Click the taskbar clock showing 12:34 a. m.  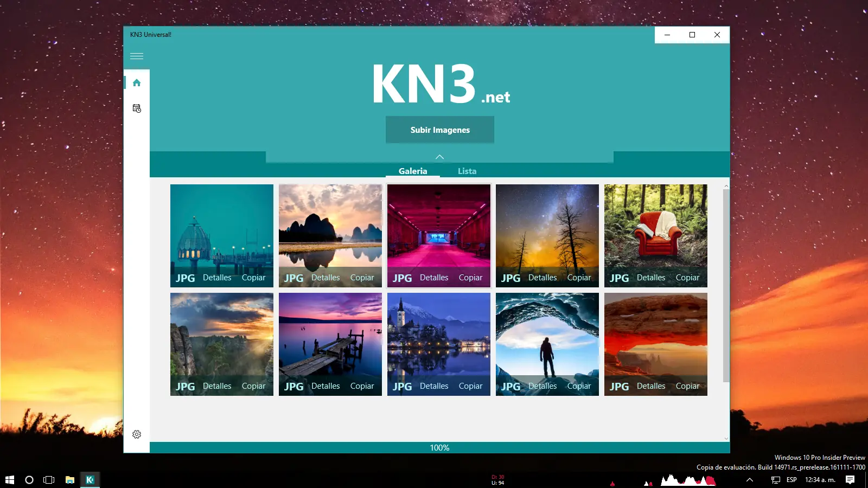[820, 480]
